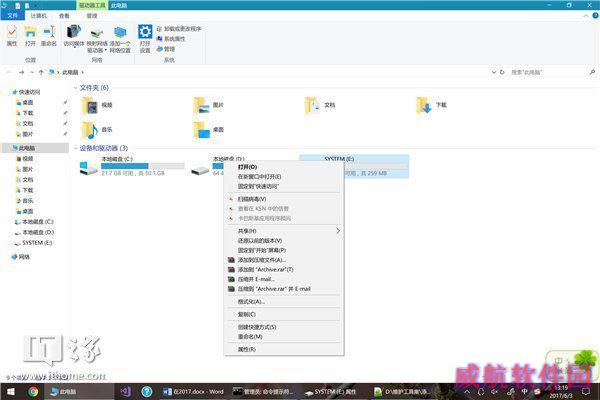Open the 文件 (File) ribbon tab
Viewport: 600px width, 400px height.
coord(12,16)
